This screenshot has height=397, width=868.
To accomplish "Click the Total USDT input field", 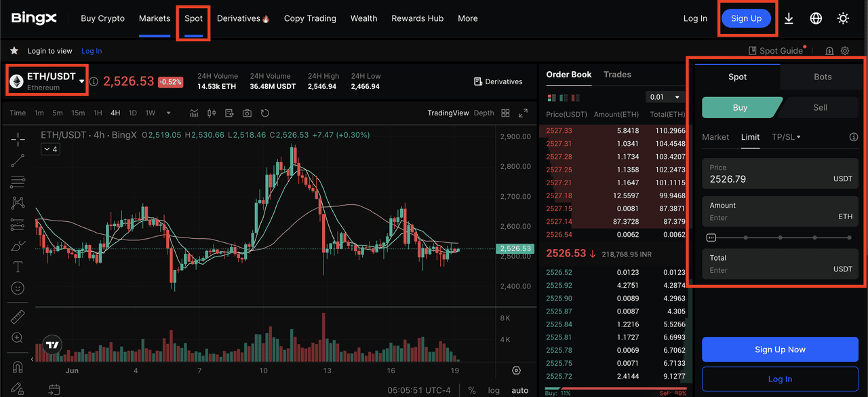I will pyautogui.click(x=780, y=264).
